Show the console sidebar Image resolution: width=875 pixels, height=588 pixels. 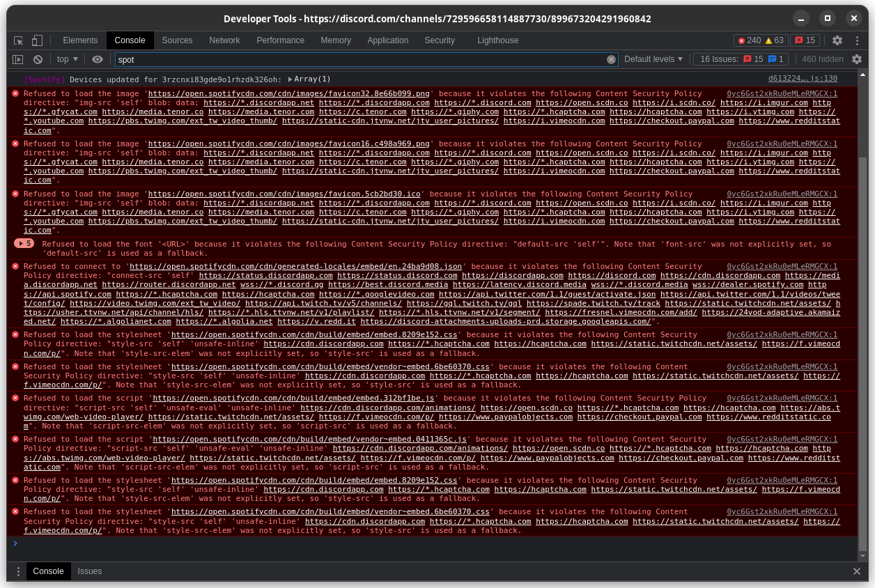click(x=17, y=59)
